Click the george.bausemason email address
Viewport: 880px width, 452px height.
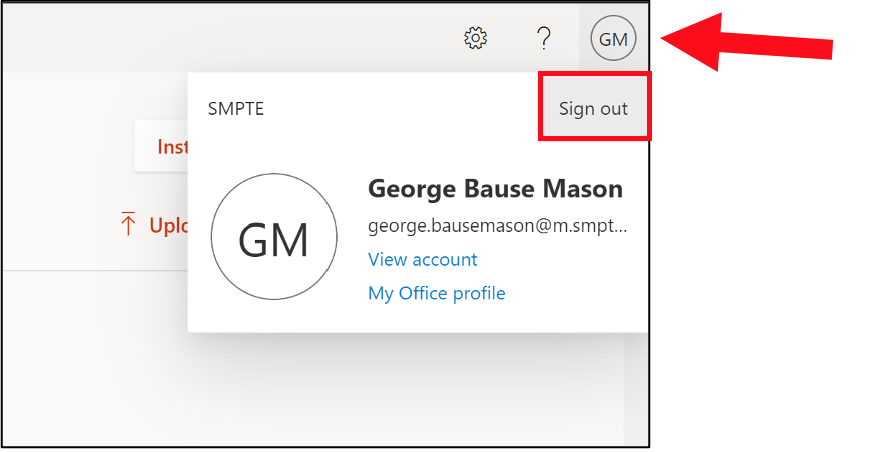click(497, 226)
